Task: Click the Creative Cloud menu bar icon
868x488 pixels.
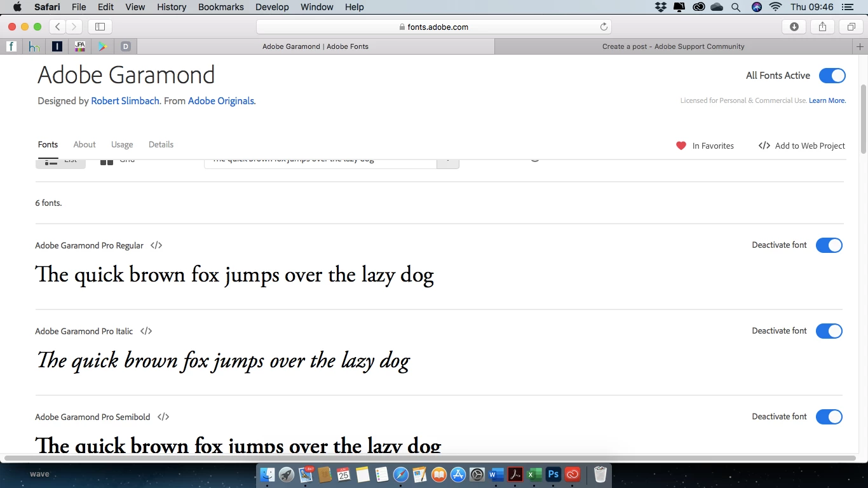Action: [699, 7]
